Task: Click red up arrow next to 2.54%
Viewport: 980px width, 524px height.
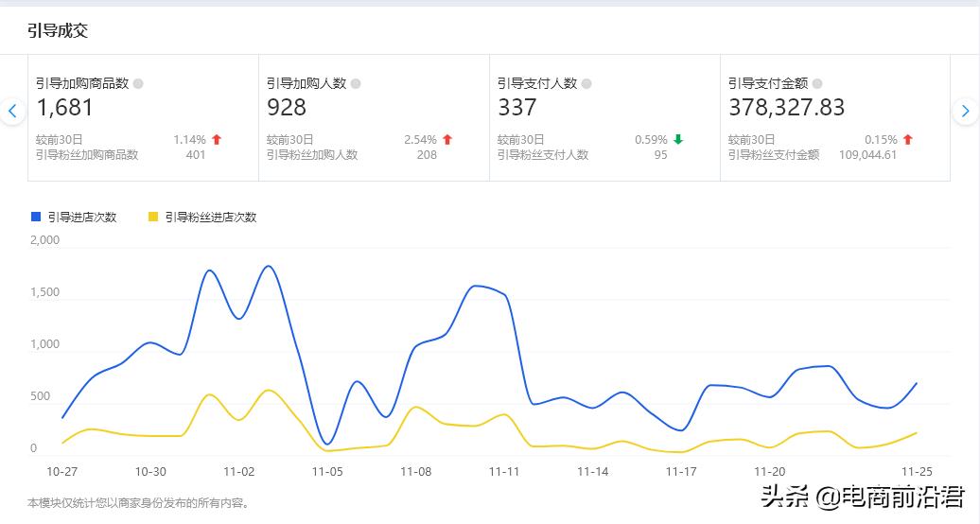Action: 447,140
